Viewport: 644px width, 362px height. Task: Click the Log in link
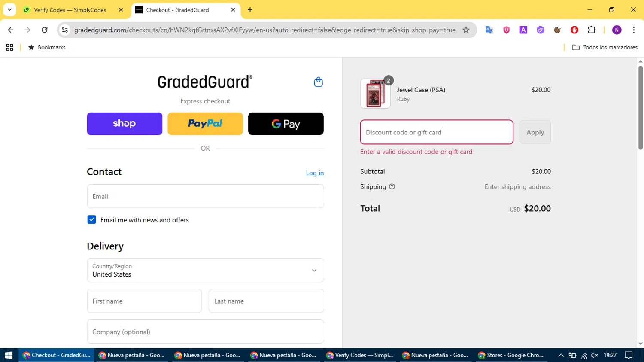tap(315, 173)
